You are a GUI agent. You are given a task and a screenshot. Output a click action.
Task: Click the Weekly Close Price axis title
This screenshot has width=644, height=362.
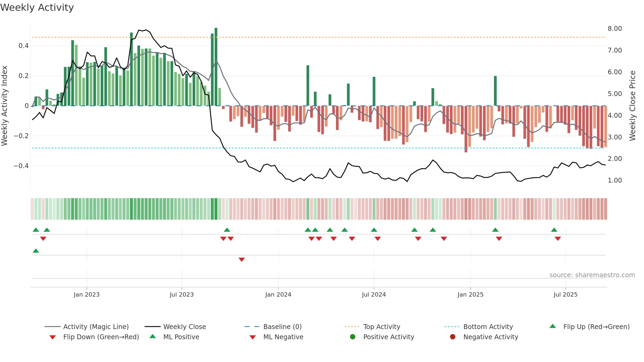(632, 106)
